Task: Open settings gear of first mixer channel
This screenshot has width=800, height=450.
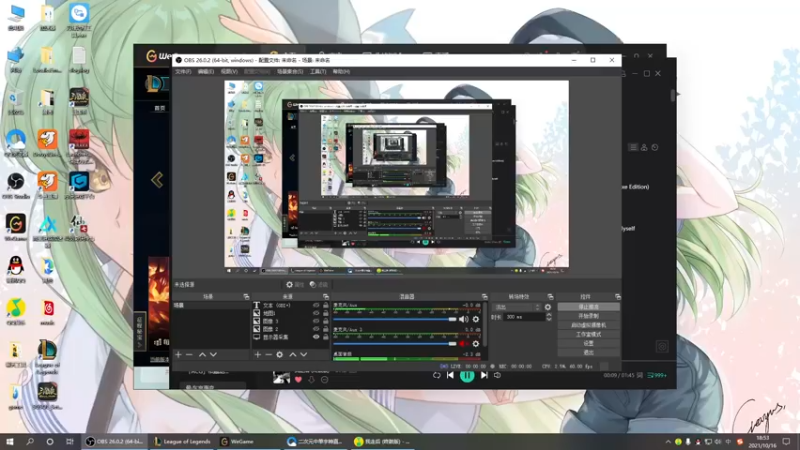Action: pos(476,319)
